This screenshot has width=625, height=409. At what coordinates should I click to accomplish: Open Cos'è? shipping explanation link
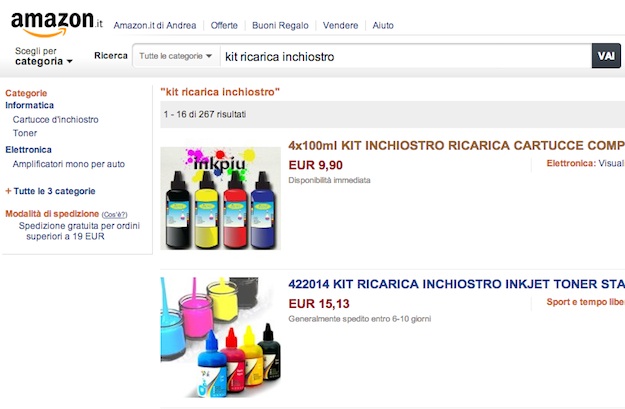point(114,215)
